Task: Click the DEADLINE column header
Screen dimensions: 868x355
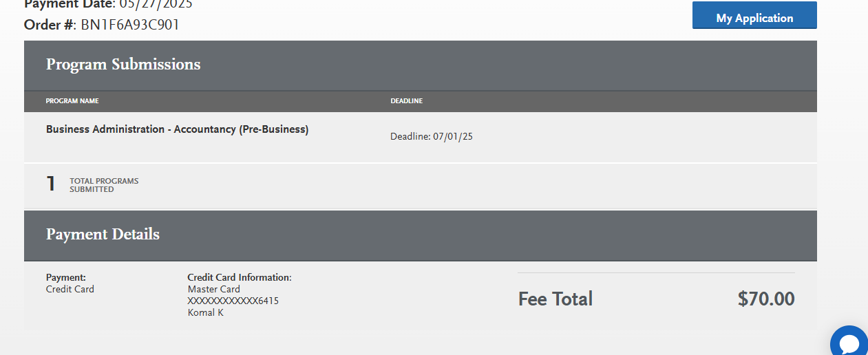Action: click(x=407, y=101)
